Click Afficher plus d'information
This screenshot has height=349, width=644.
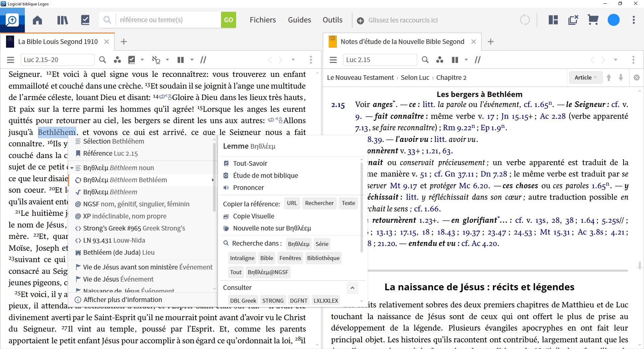122,300
